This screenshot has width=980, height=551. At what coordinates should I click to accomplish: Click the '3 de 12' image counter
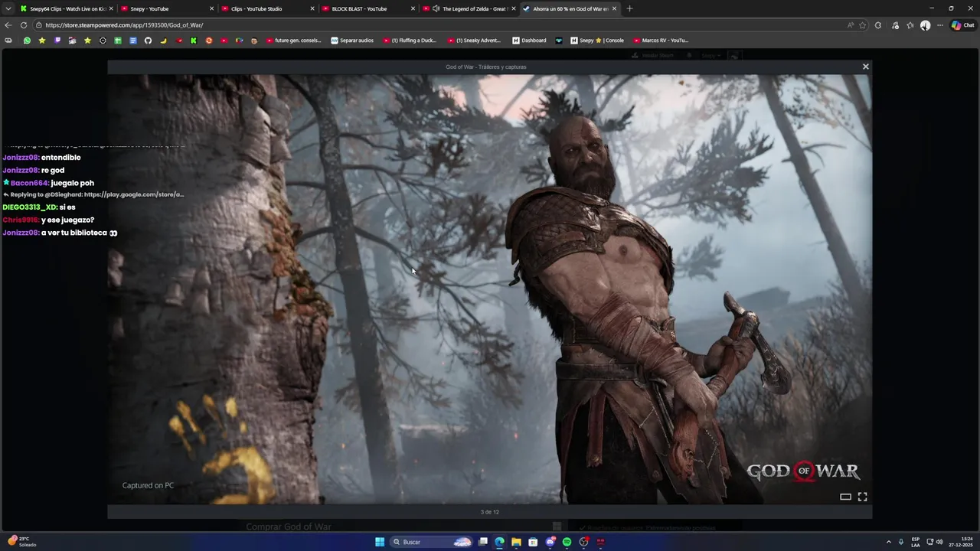(490, 512)
